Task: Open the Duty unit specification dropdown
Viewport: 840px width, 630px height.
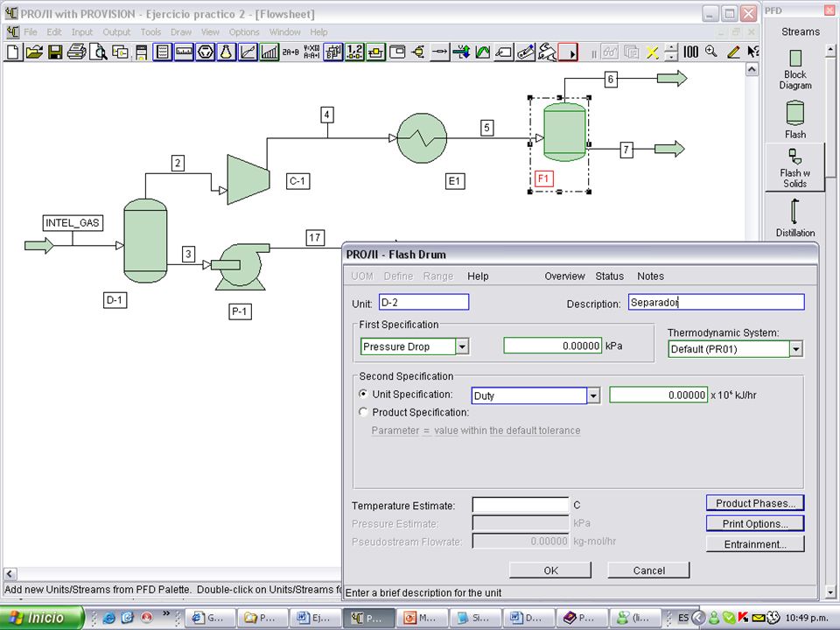Action: (x=593, y=395)
